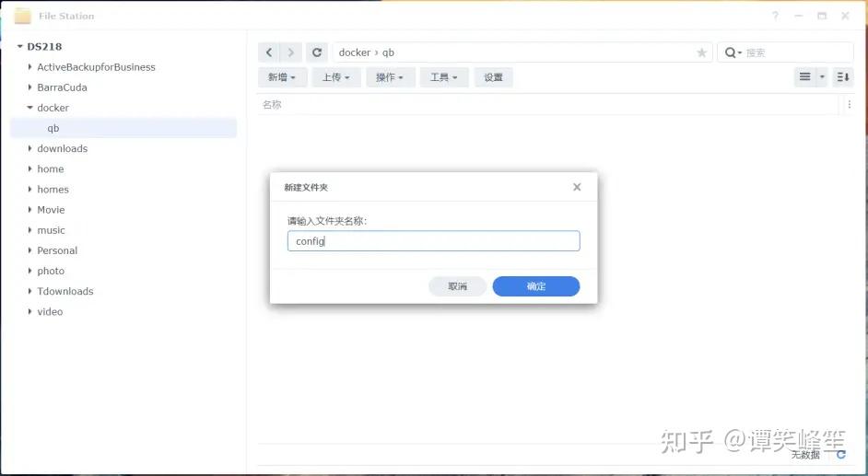Select the BarraCuda folder label
This screenshot has width=868, height=476.
tap(62, 87)
